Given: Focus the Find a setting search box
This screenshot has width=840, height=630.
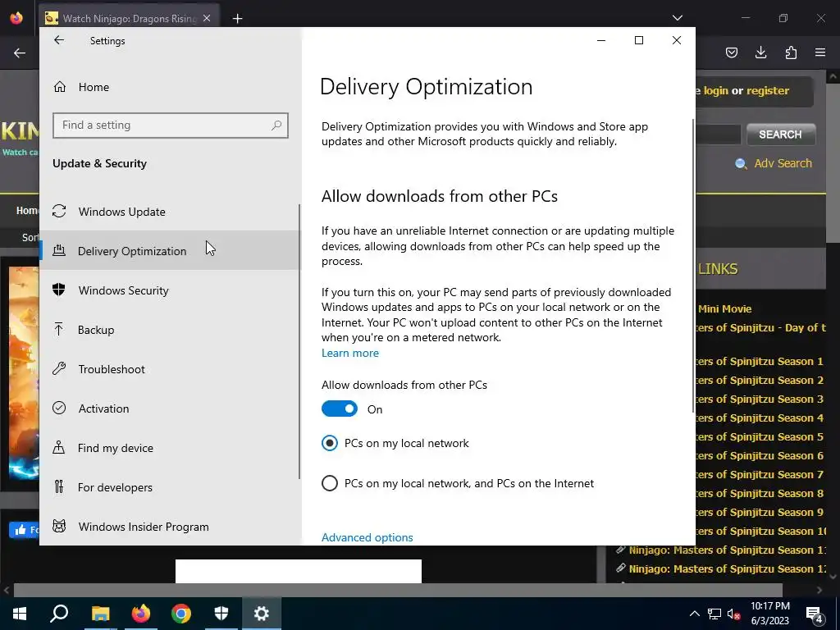Looking at the screenshot, I should click(x=171, y=126).
